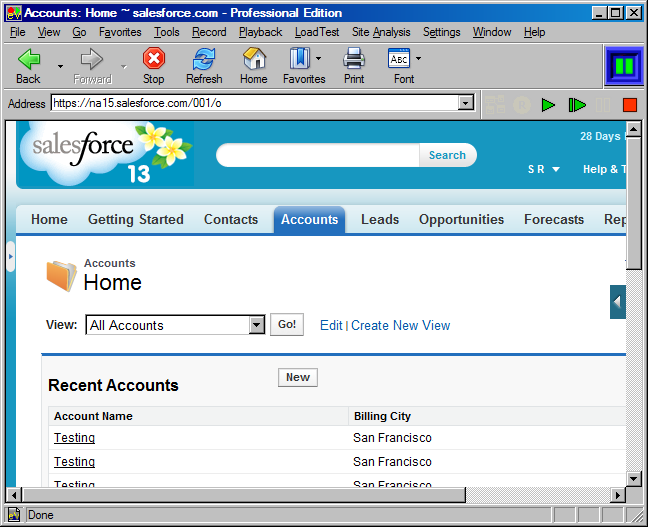Open the Address bar dropdown
This screenshot has height=527, width=648.
coord(466,103)
